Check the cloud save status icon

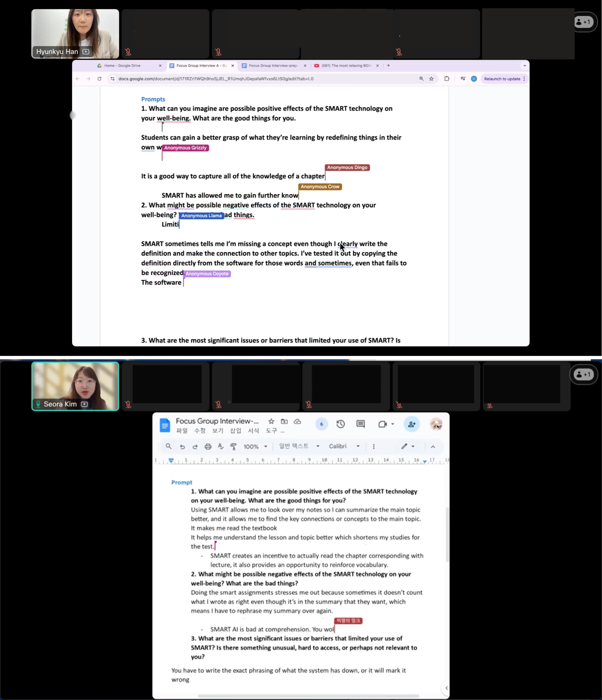click(297, 421)
